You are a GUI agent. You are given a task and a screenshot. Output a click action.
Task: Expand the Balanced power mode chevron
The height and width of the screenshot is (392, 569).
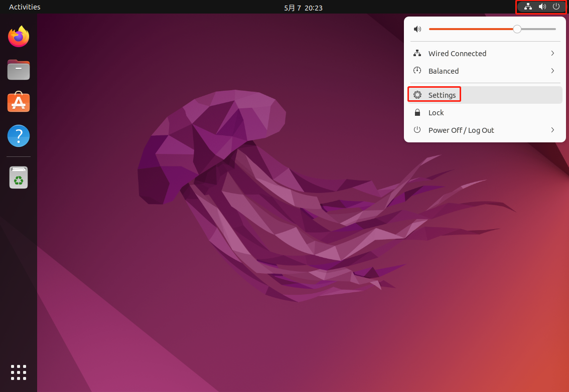click(552, 71)
